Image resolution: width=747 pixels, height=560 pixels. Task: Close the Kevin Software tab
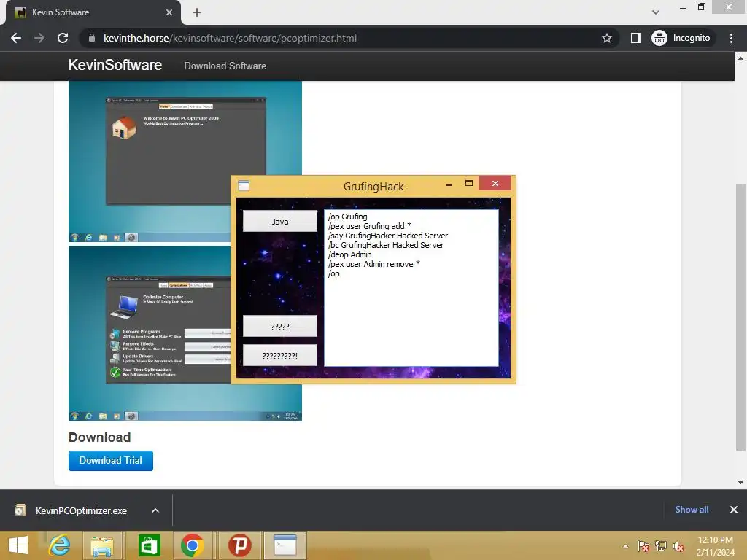(x=169, y=12)
